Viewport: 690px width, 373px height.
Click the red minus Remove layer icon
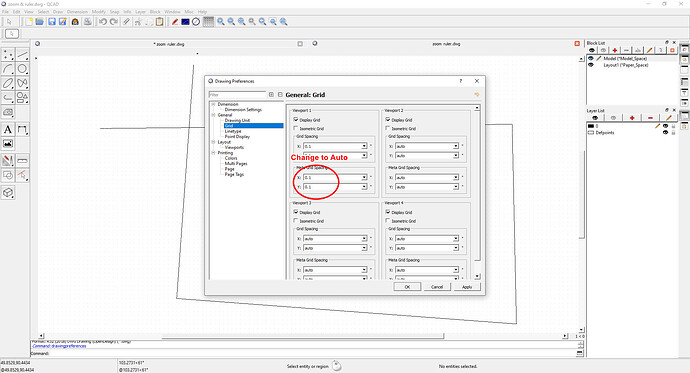650,118
